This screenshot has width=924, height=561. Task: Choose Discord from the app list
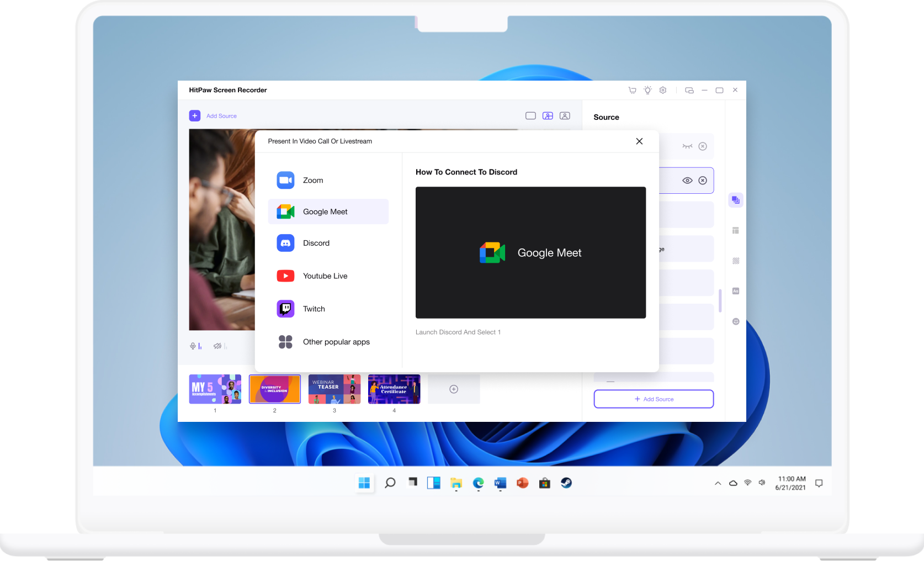328,243
